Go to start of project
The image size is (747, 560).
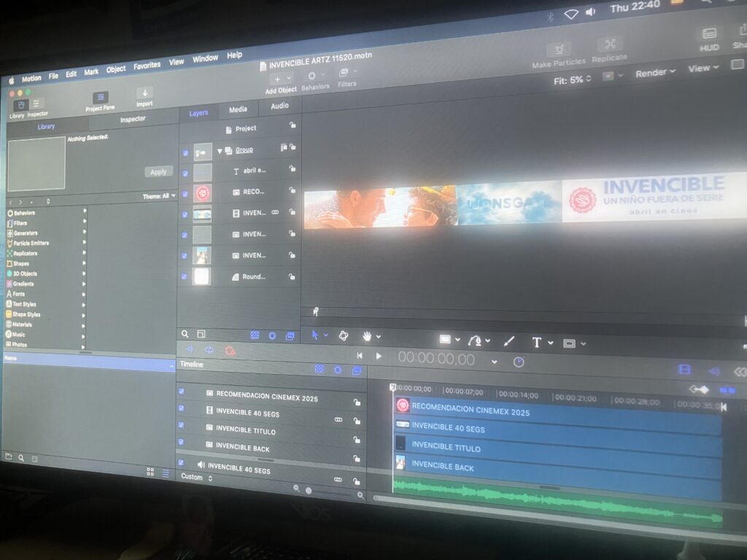click(x=360, y=355)
